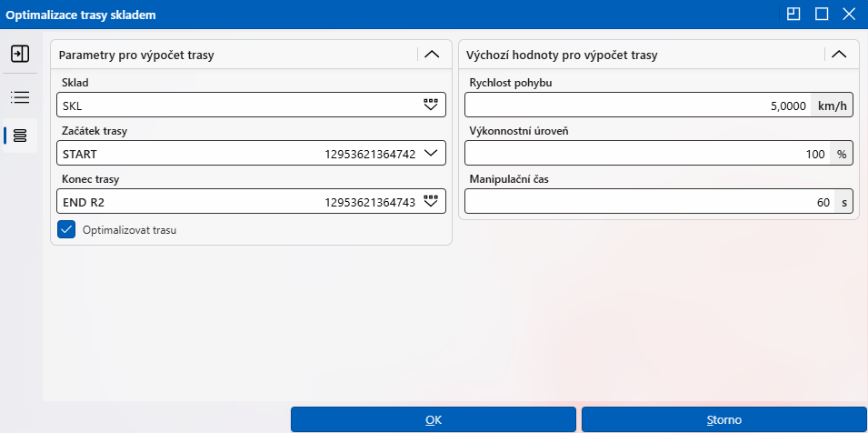The width and height of the screenshot is (868, 433).
Task: Click the 12953621364742 code text
Action: tap(370, 155)
